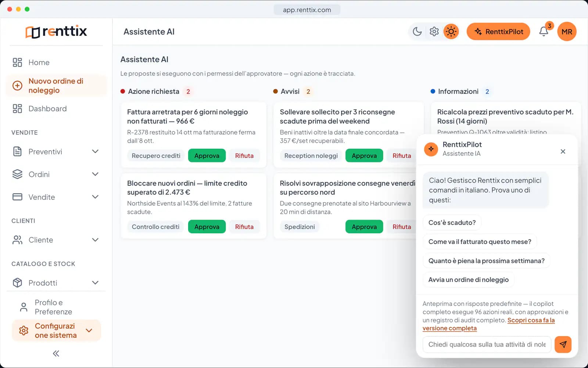The image size is (588, 368).
Task: Choose 'Avvia un ordine di noleggio' suggestion
Action: pos(469,280)
